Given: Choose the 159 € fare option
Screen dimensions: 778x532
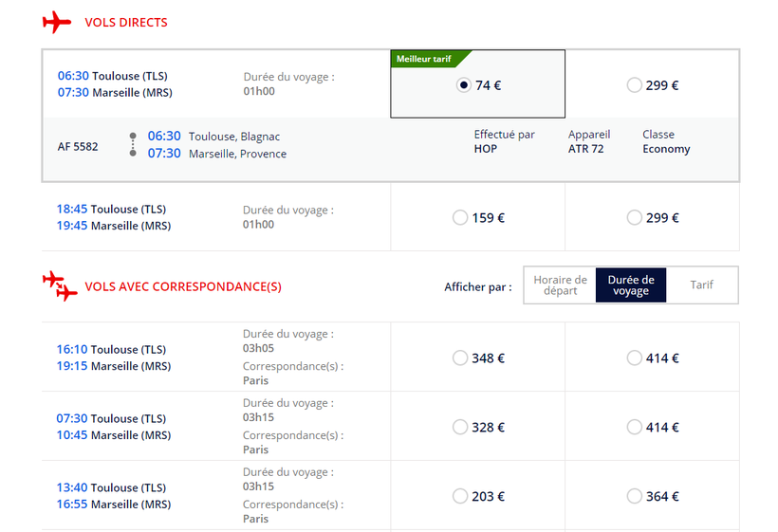Looking at the screenshot, I should pos(460,218).
